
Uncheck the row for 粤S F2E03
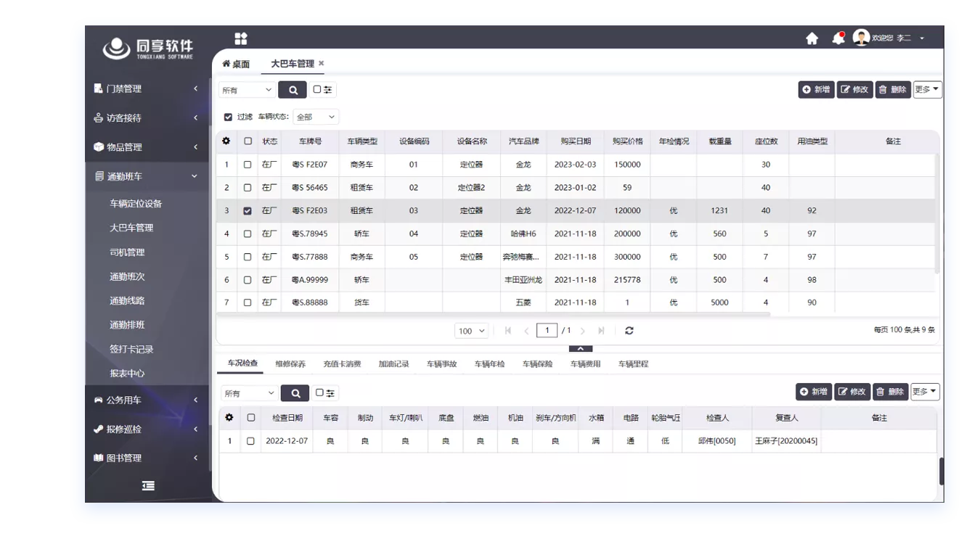coord(248,211)
